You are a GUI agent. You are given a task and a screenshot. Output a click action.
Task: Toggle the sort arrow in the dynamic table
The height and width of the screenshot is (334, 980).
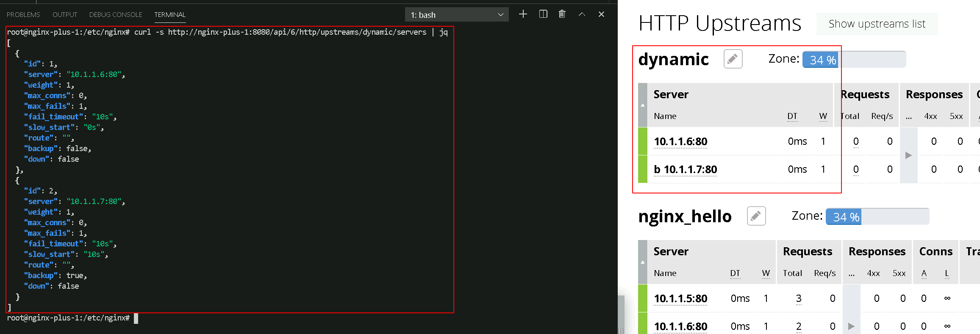click(643, 105)
